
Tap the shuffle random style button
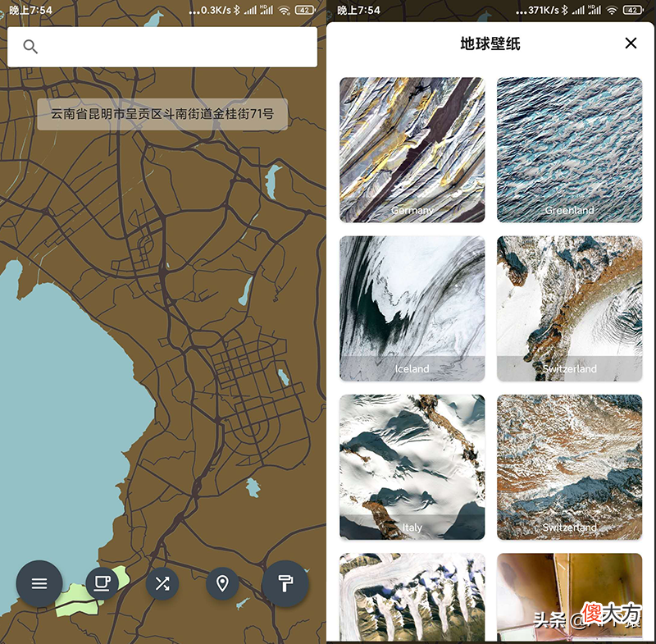[162, 583]
